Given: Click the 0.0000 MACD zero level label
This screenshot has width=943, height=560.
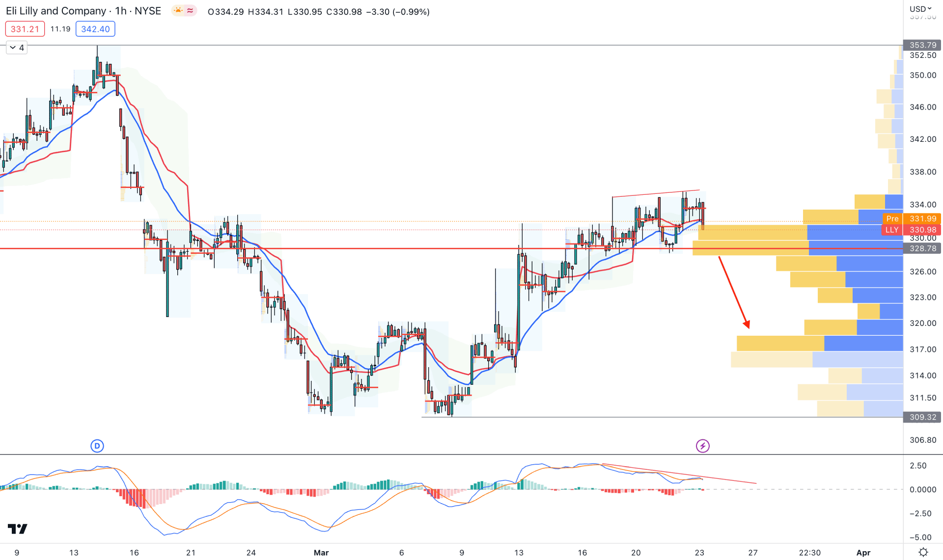Looking at the screenshot, I should point(923,489).
